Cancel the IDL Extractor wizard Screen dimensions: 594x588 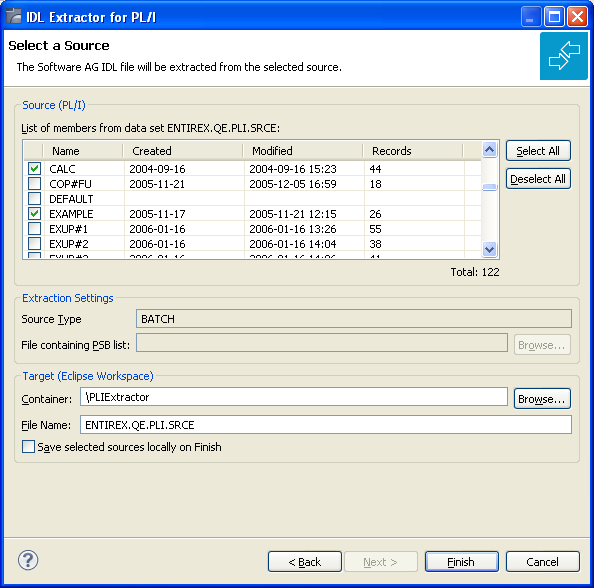tap(542, 561)
